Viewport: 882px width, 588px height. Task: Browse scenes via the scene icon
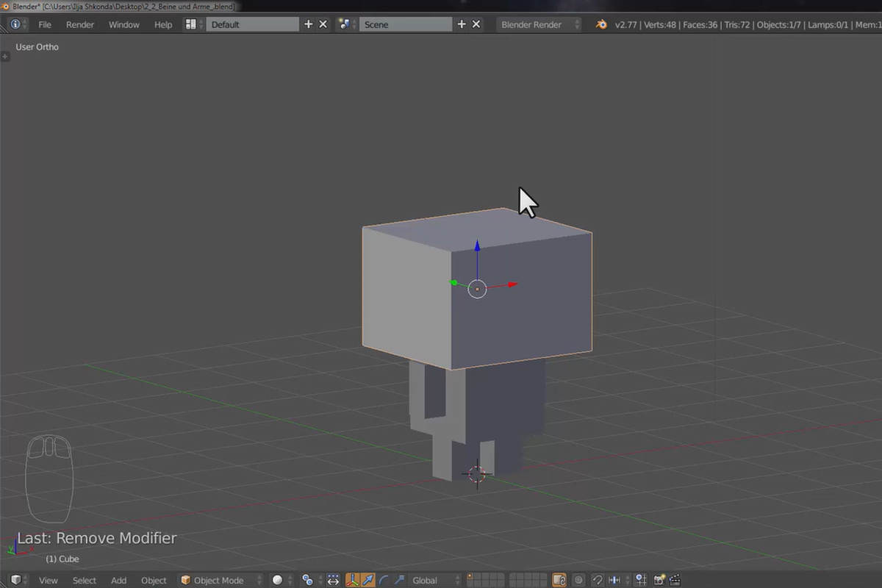pyautogui.click(x=345, y=24)
